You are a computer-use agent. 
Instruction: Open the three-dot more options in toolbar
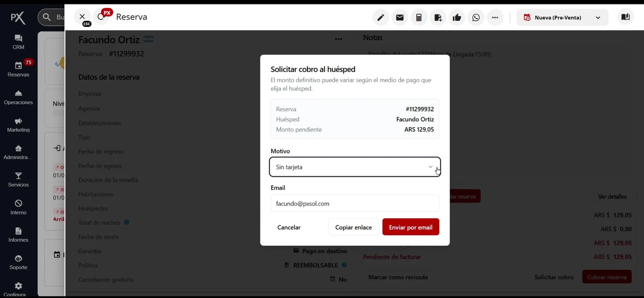[495, 17]
